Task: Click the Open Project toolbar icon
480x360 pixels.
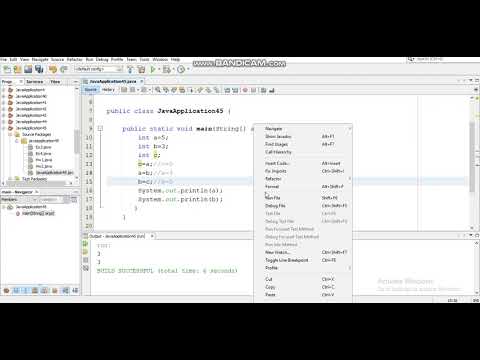Action: (28, 69)
